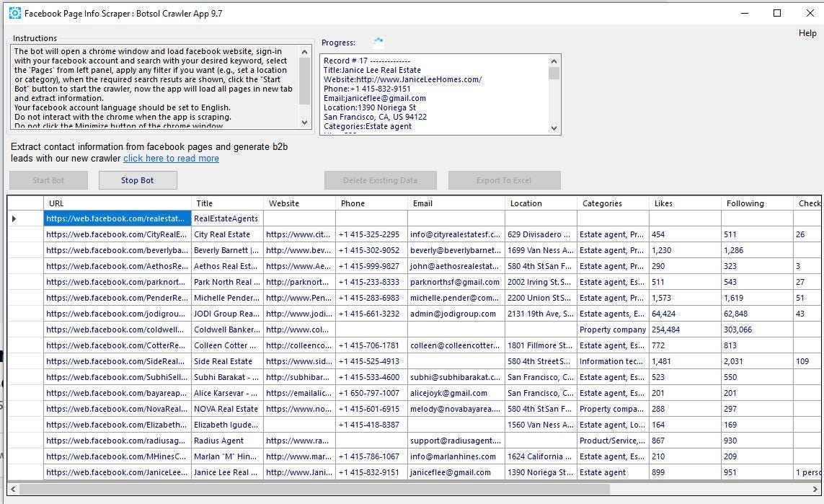Select the 'NOVA Real Estate' title cell

tap(228, 409)
